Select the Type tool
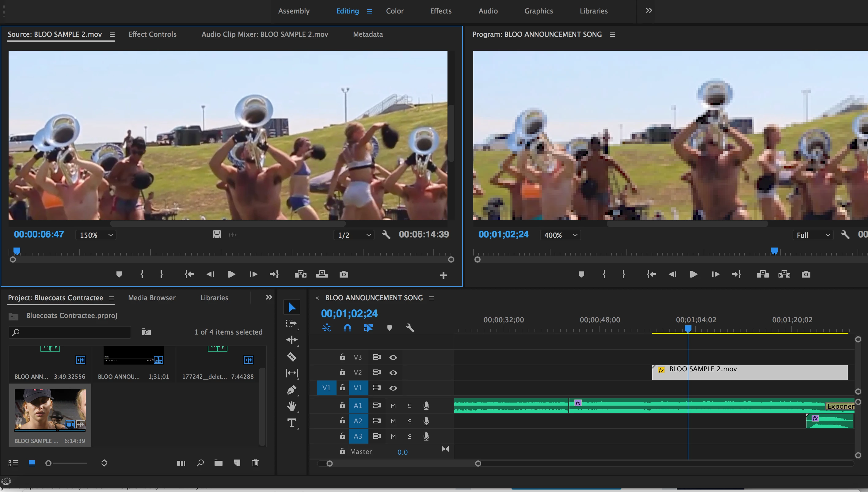868x492 pixels. (x=291, y=423)
